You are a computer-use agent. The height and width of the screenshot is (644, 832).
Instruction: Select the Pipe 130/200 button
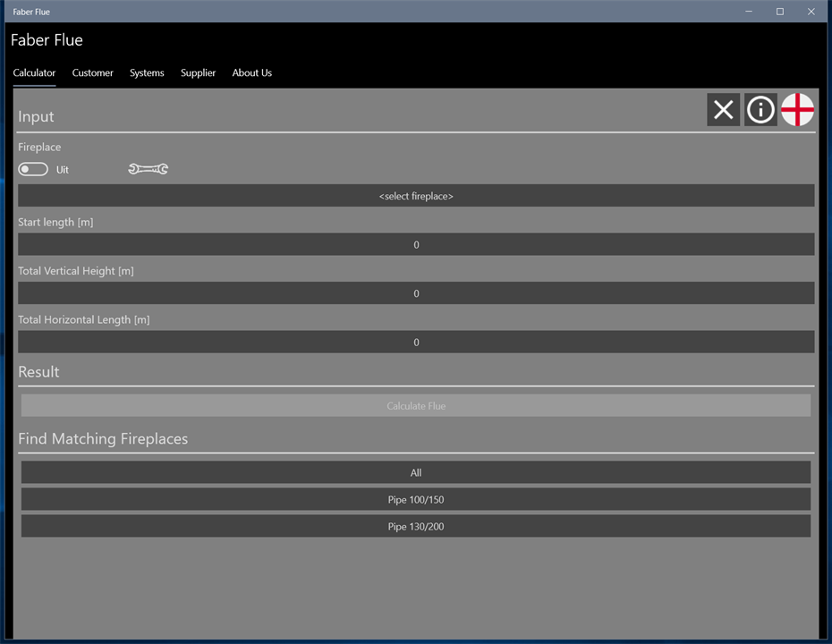click(416, 527)
